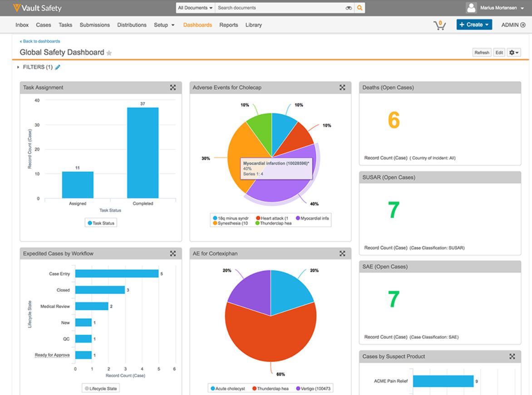Go to the Cases tab
Viewport: 532px width, 395px height.
(x=44, y=25)
